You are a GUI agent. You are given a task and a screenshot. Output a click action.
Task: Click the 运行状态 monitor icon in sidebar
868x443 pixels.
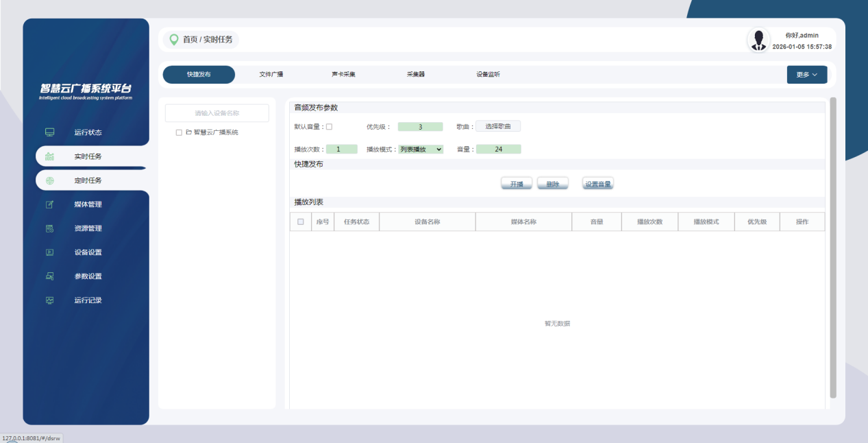[49, 132]
